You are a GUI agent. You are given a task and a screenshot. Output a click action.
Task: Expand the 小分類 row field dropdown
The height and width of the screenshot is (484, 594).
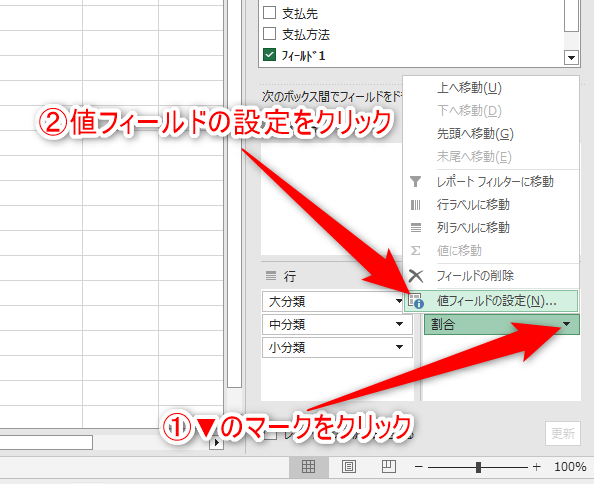(399, 347)
